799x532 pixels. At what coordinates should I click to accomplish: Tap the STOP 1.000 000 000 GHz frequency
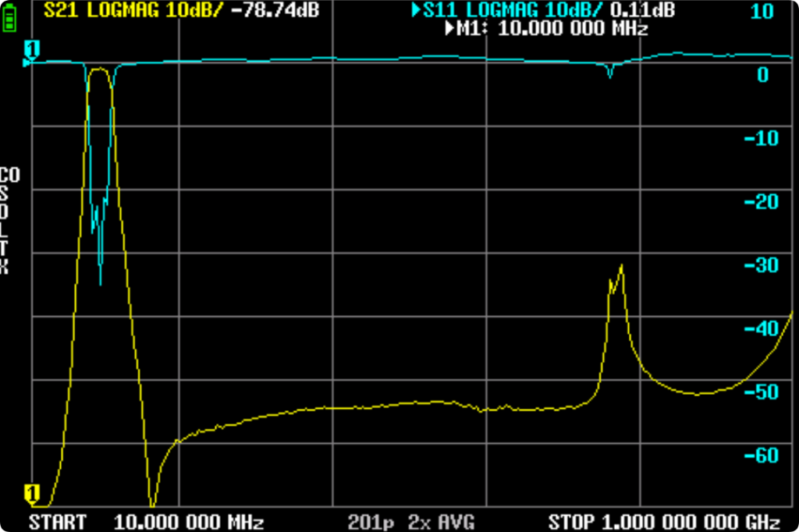point(665,522)
